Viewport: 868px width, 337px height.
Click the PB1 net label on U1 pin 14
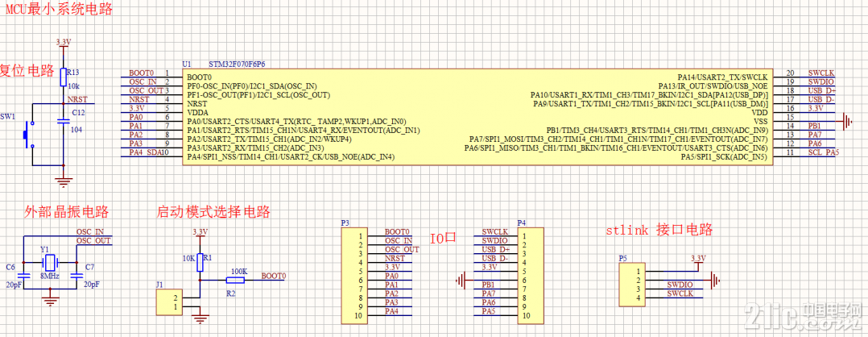click(815, 126)
